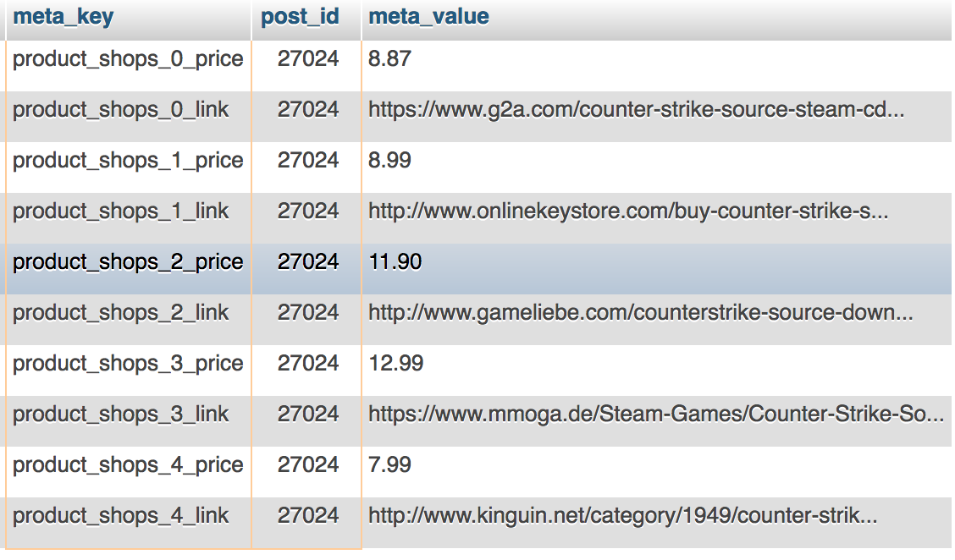Click post_id 27024 in the product_shops_1_price row

tap(307, 167)
